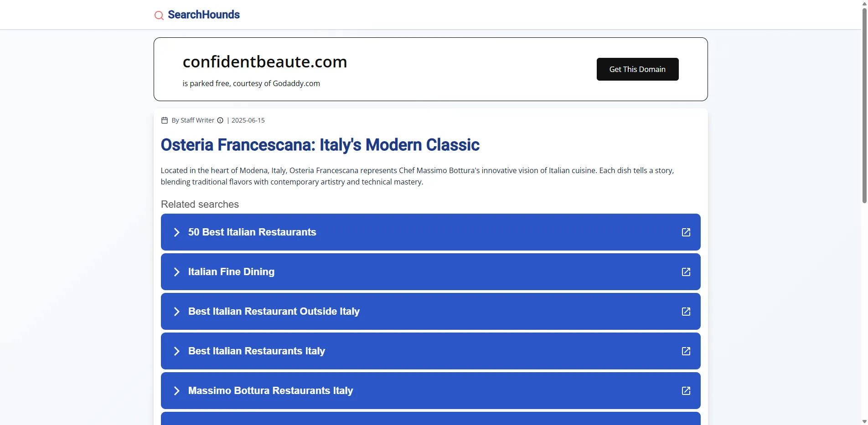Click the calendar icon before By Staff Writer
Viewport: 868px width, 425px height.
pyautogui.click(x=165, y=120)
